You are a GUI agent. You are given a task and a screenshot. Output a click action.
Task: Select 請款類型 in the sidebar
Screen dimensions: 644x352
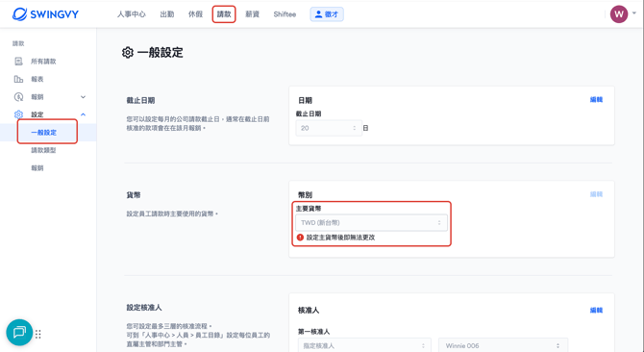point(43,150)
